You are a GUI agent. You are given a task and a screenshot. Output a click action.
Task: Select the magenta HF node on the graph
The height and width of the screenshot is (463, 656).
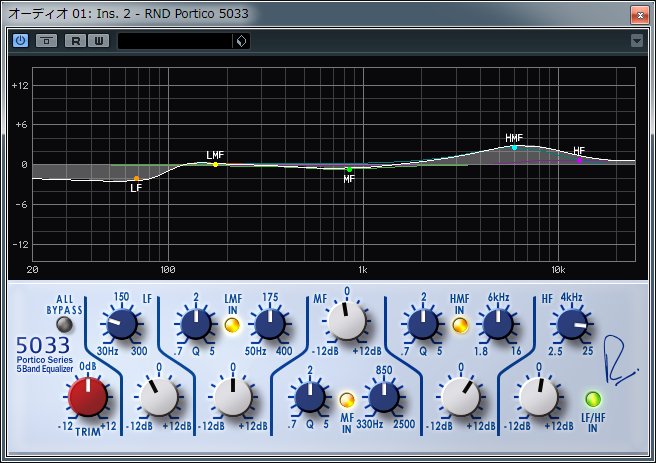579,160
